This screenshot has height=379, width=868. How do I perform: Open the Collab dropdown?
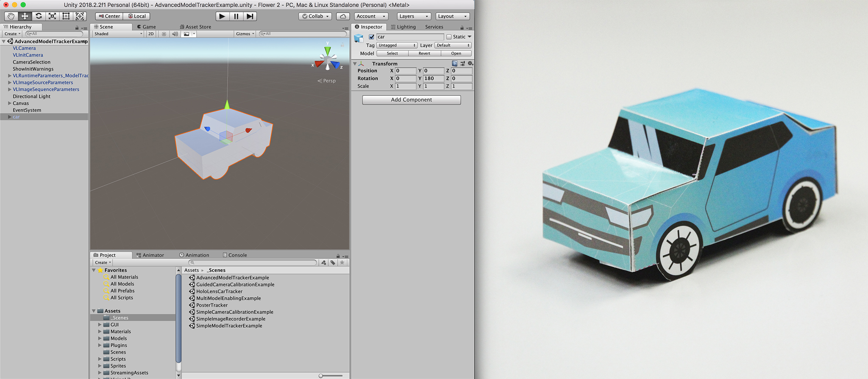click(x=315, y=16)
